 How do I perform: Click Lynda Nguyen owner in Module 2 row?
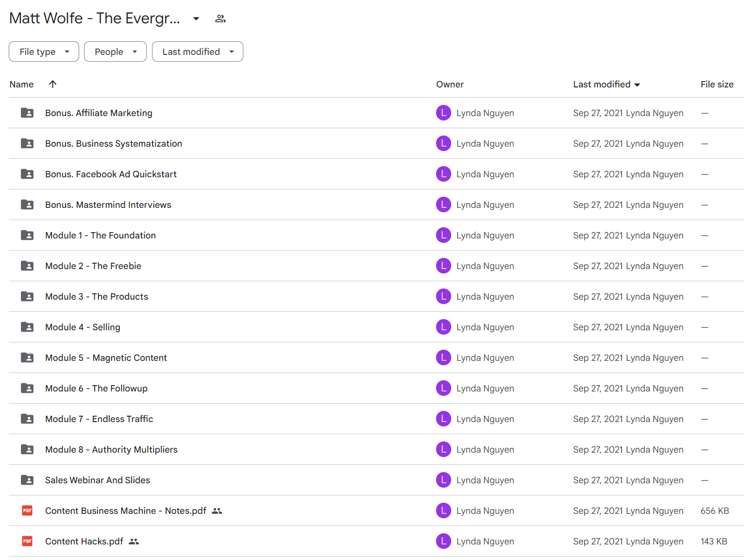pos(485,266)
